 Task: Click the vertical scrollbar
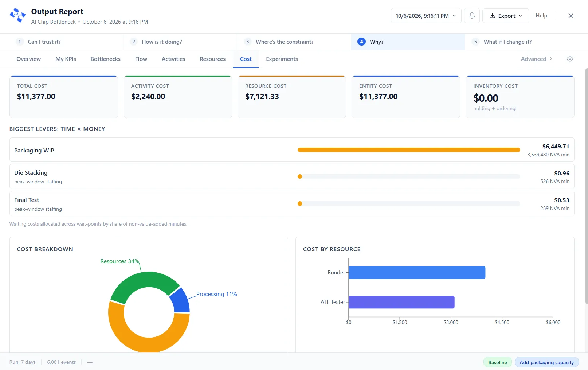click(x=586, y=186)
